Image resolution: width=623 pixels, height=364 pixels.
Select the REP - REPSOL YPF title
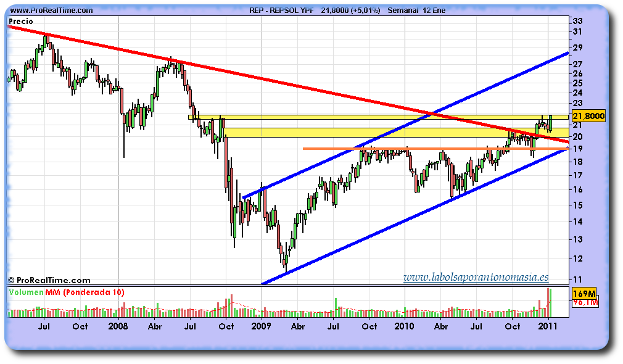click(281, 10)
